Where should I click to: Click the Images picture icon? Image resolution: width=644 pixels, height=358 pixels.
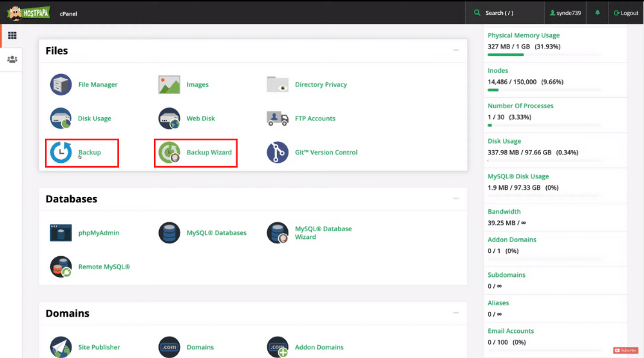pos(169,84)
